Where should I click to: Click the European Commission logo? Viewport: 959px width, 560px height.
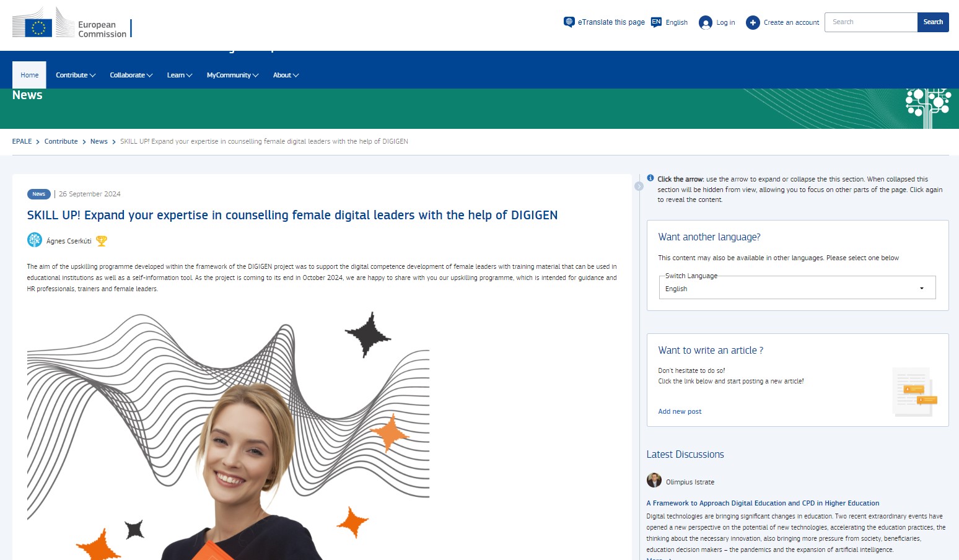pos(72,24)
